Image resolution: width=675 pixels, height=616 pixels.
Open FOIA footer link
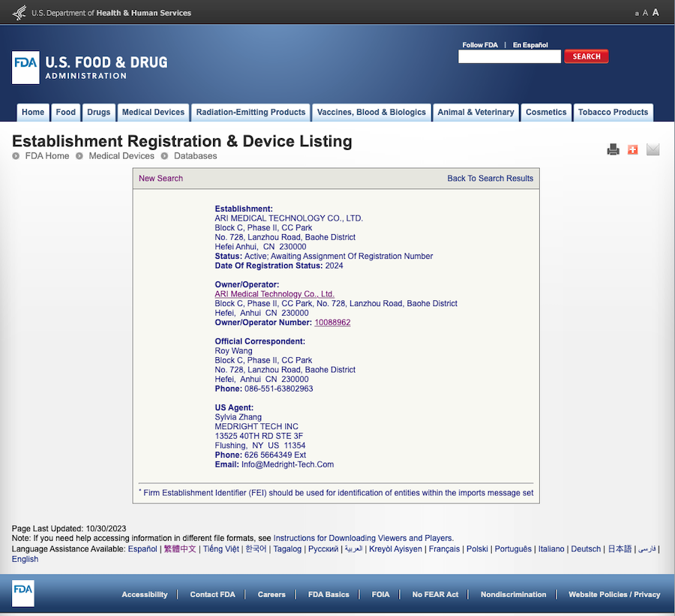[380, 594]
